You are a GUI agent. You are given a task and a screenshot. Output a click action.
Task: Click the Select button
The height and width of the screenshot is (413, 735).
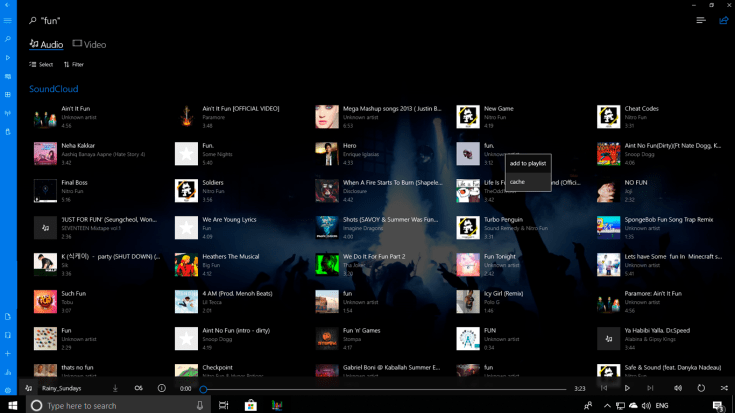[41, 65]
